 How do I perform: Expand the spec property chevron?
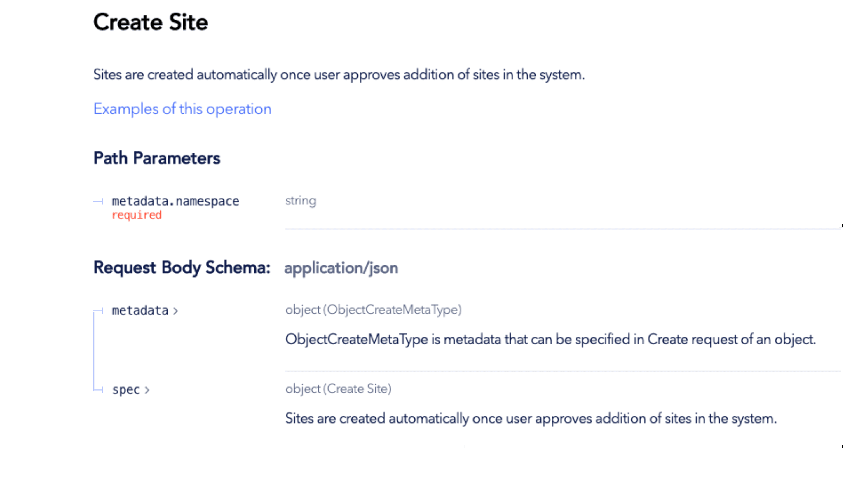tap(147, 390)
